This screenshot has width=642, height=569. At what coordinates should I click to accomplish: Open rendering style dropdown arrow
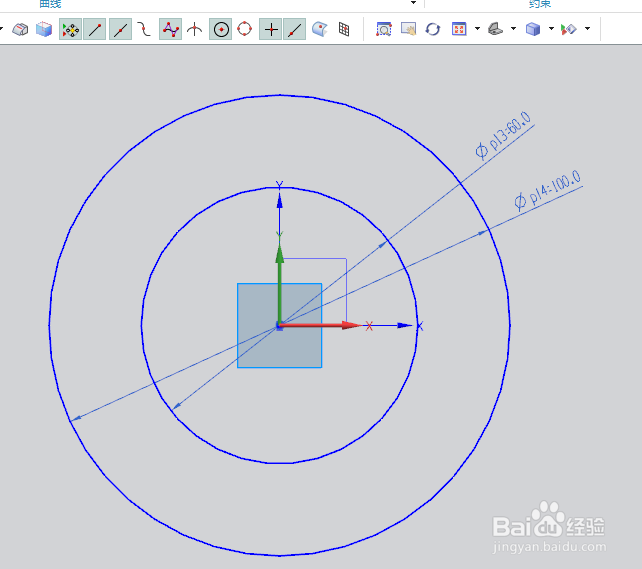click(552, 29)
